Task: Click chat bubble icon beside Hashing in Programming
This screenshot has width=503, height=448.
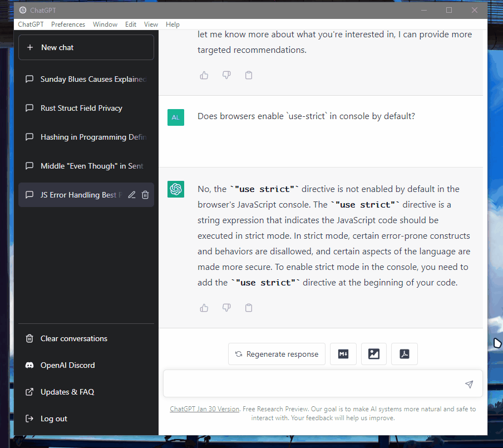Action: coord(29,137)
